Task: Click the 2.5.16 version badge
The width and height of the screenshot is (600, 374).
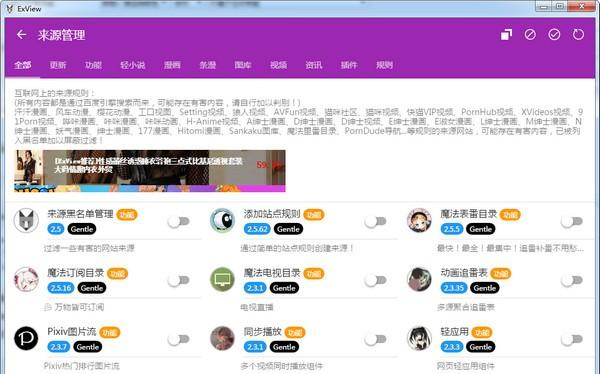Action: pyautogui.click(x=61, y=288)
